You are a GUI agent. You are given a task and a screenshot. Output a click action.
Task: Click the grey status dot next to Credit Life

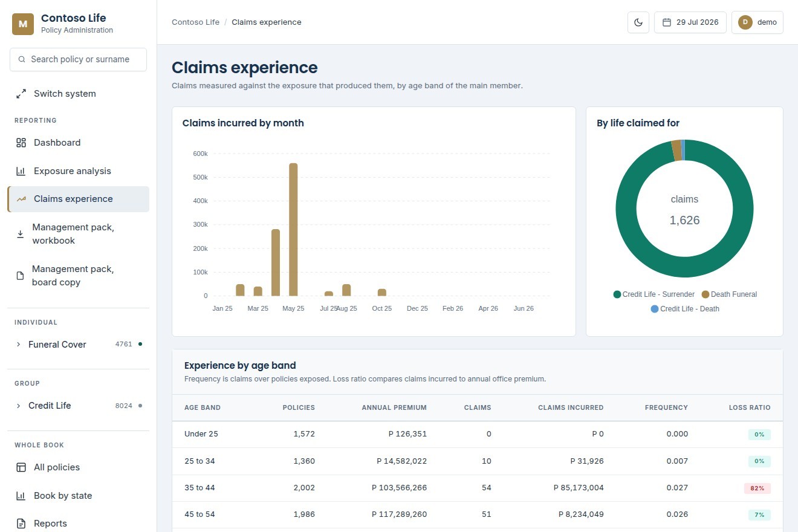(x=140, y=406)
